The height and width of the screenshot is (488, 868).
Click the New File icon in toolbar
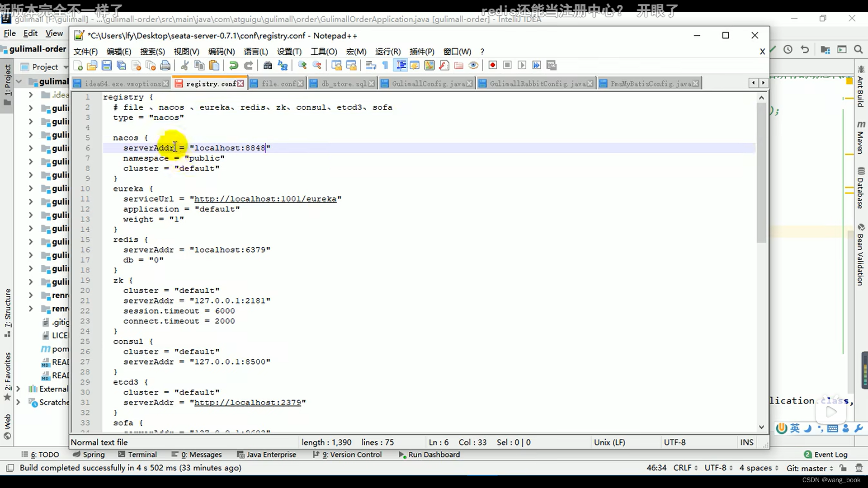(78, 65)
